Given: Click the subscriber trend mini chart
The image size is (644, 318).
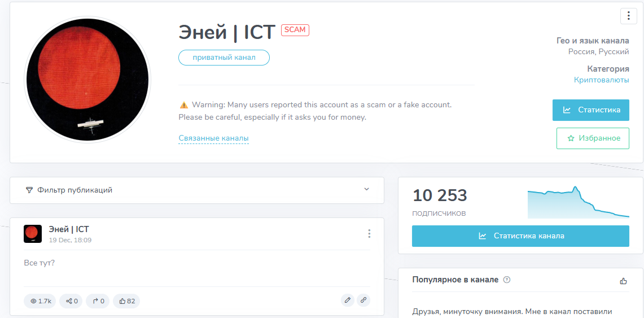Looking at the screenshot, I should click(579, 202).
